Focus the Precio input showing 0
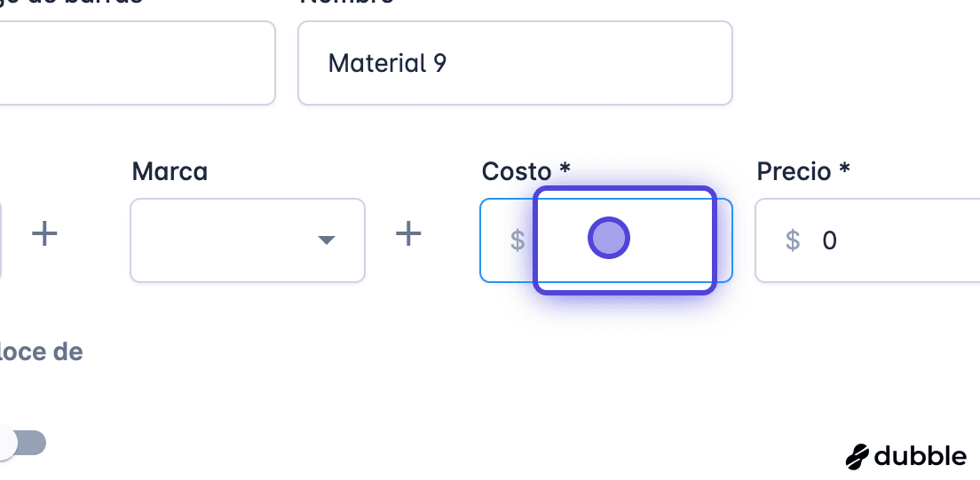The height and width of the screenshot is (480, 980). 867,240
